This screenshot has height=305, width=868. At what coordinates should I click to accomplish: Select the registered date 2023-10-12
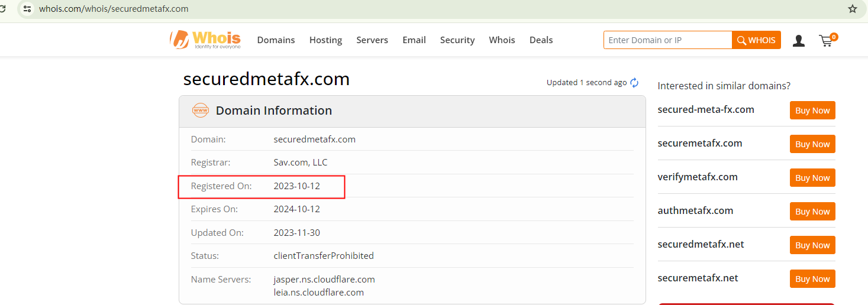[296, 186]
